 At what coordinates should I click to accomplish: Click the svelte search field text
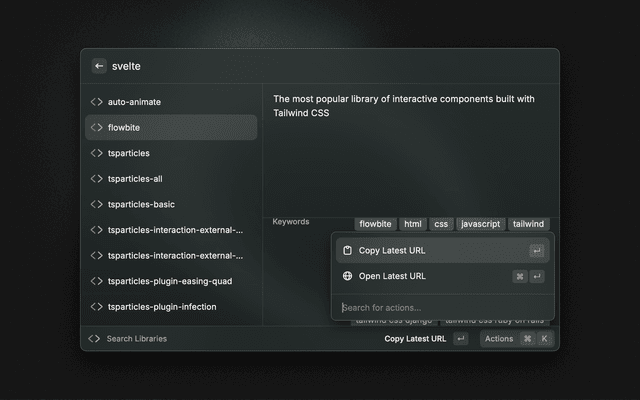(x=127, y=66)
